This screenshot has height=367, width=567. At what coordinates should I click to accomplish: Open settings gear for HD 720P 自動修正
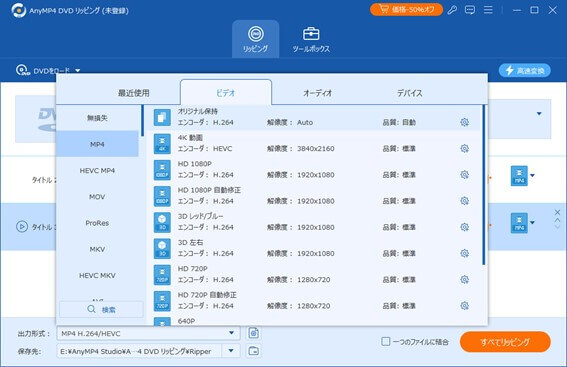465,306
